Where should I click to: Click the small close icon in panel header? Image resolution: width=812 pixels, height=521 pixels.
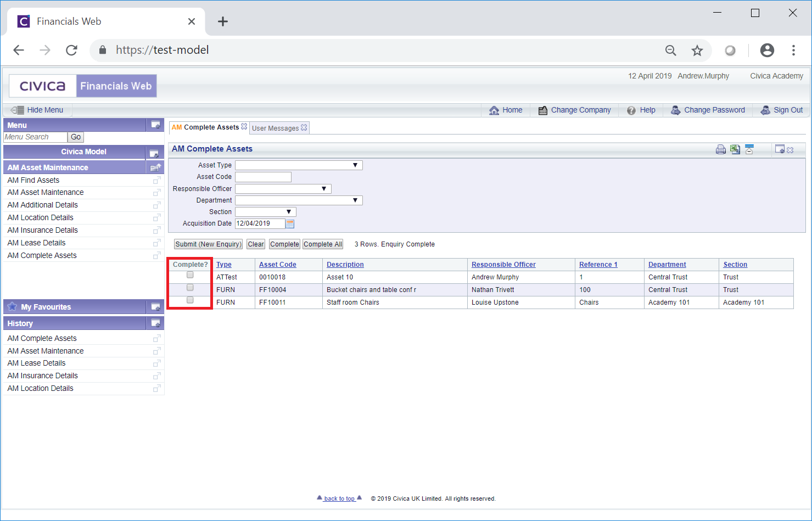click(790, 150)
